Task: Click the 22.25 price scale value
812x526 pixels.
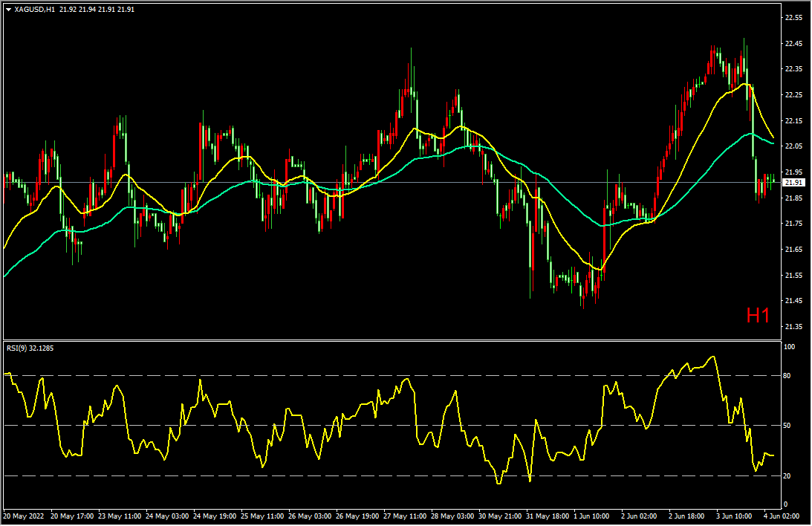Action: click(x=794, y=95)
